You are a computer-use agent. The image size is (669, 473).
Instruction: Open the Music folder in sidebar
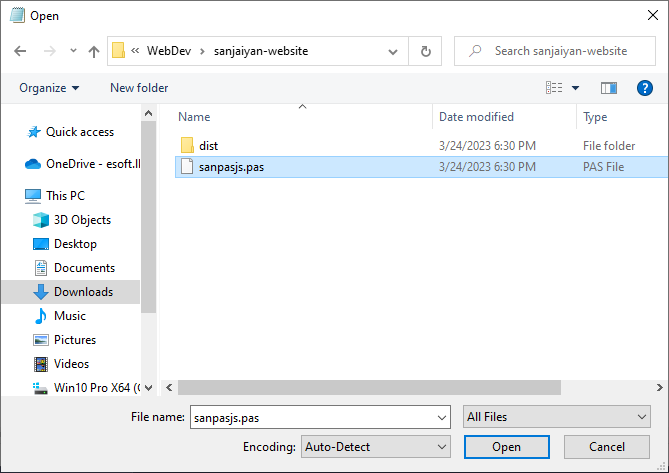coord(69,316)
